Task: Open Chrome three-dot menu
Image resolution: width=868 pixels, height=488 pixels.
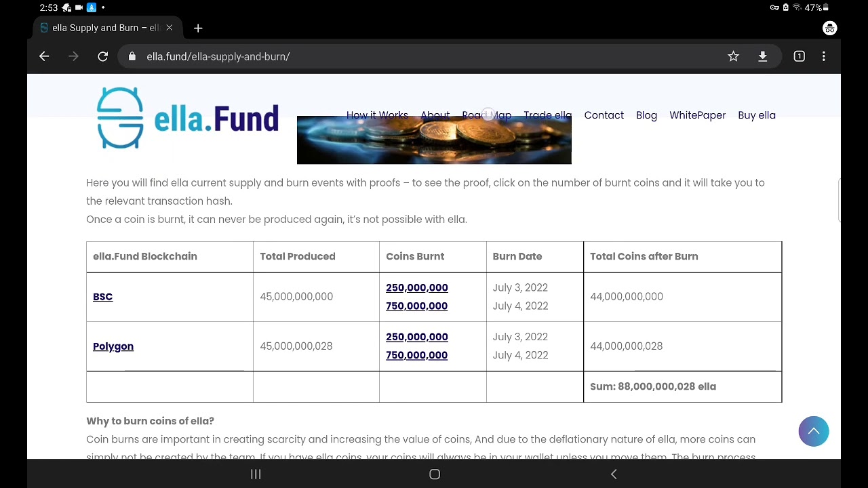Action: tap(824, 57)
